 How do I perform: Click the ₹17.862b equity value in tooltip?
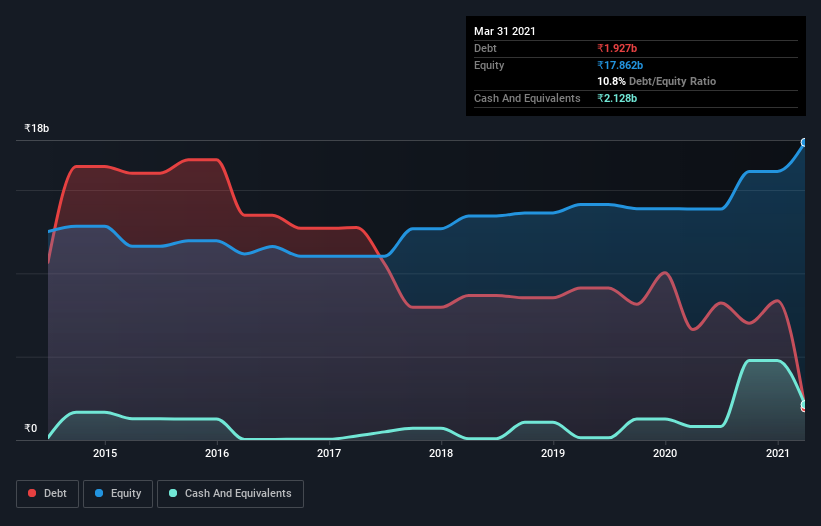click(620, 65)
